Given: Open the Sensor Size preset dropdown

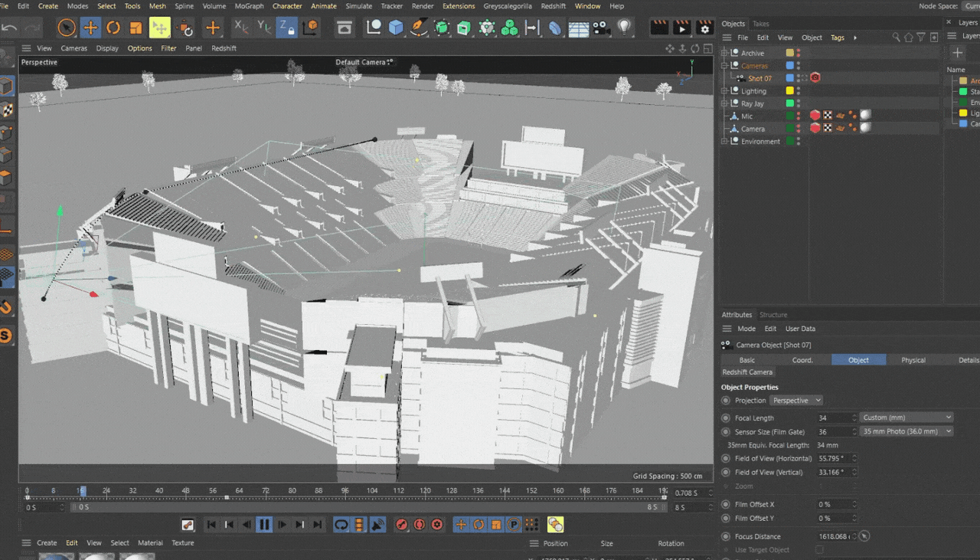Looking at the screenshot, I should [x=906, y=432].
